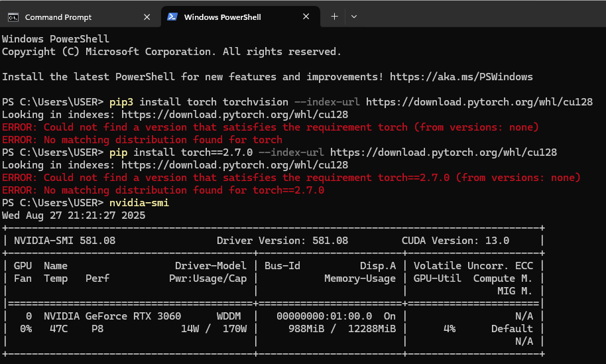The height and width of the screenshot is (364, 606).
Task: Expand the new tab profile dropdown chevron
Action: coord(354,17)
